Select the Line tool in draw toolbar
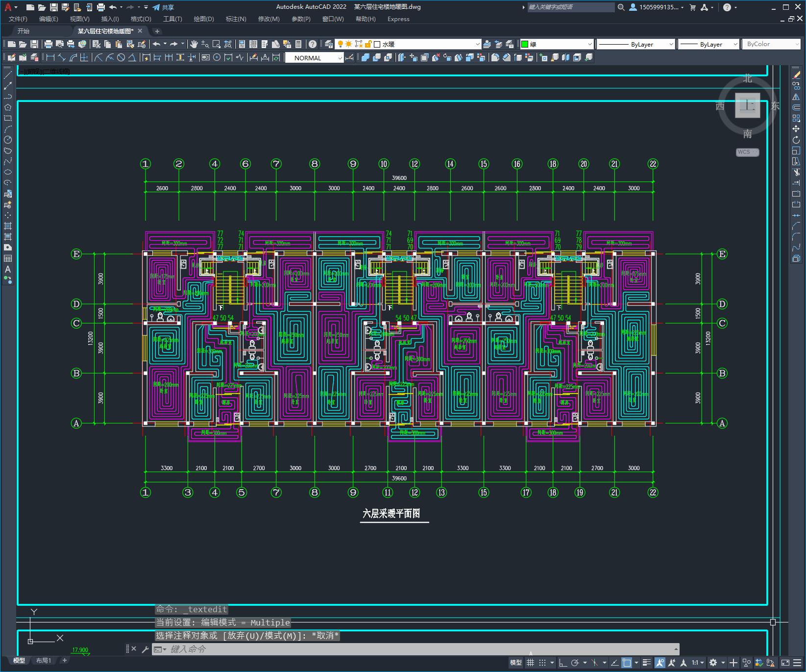806x672 pixels. (7, 75)
